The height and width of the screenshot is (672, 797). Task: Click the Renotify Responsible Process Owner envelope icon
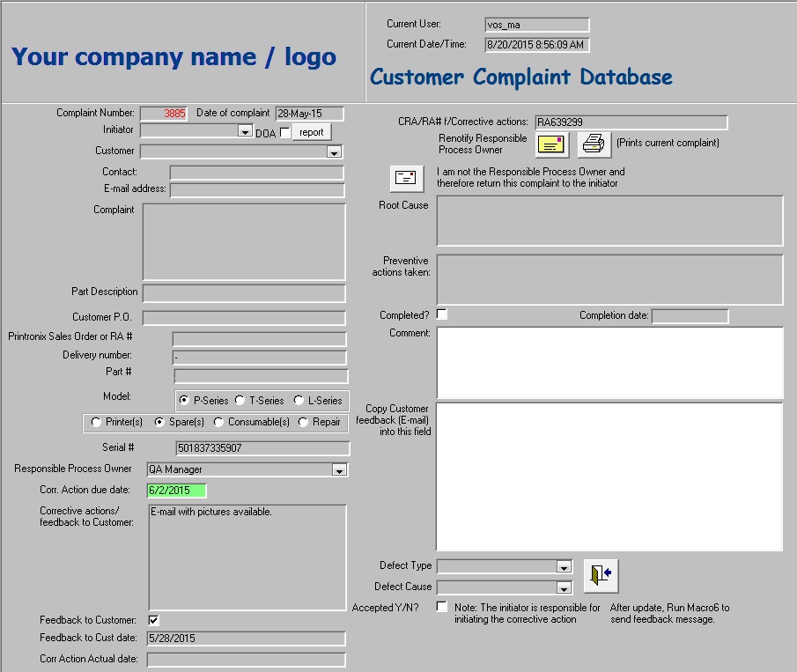[552, 144]
